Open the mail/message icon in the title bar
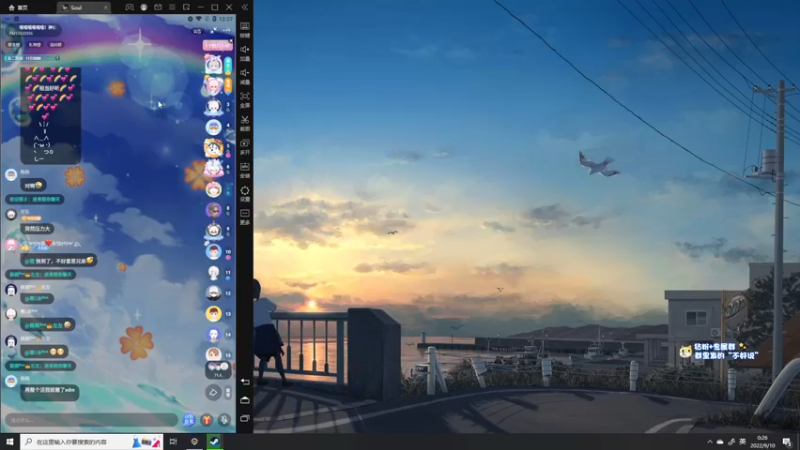This screenshot has height=450, width=800. (158, 7)
